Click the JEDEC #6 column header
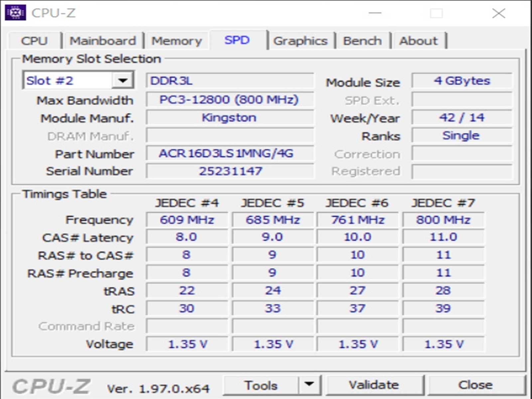The height and width of the screenshot is (399, 532). point(357,203)
